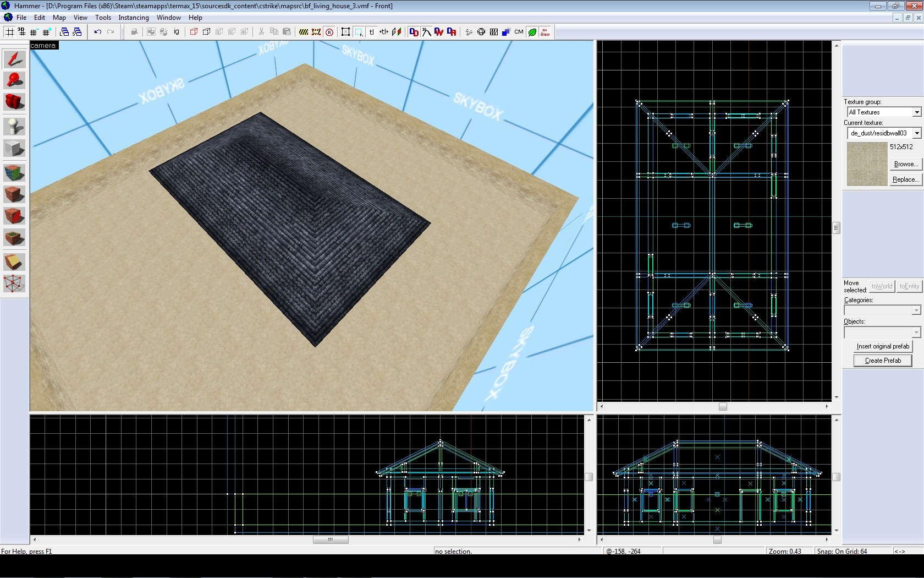Open the Instancing menu
The width and height of the screenshot is (924, 578).
[x=133, y=18]
